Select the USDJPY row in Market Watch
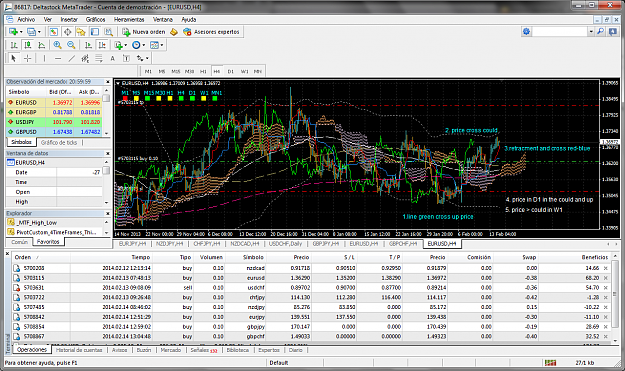Viewport: 625px width, 371px height. [54, 122]
